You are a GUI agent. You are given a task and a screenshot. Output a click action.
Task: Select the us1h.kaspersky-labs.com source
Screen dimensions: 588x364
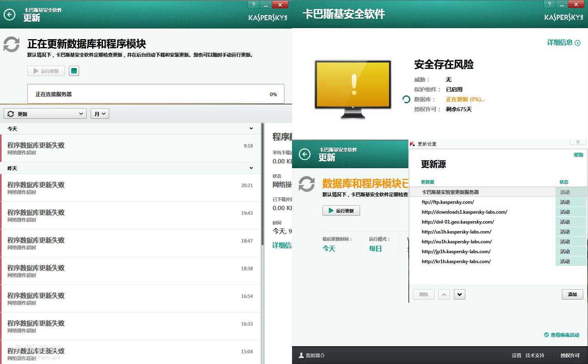(x=498, y=231)
